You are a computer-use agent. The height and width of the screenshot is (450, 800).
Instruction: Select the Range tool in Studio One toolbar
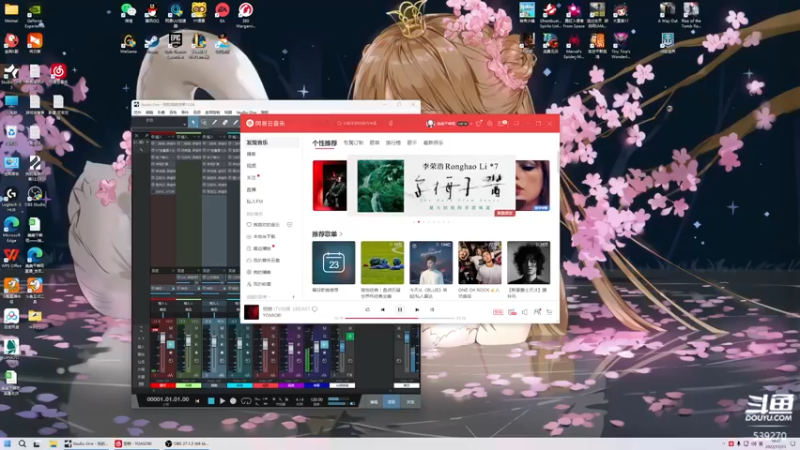click(204, 122)
